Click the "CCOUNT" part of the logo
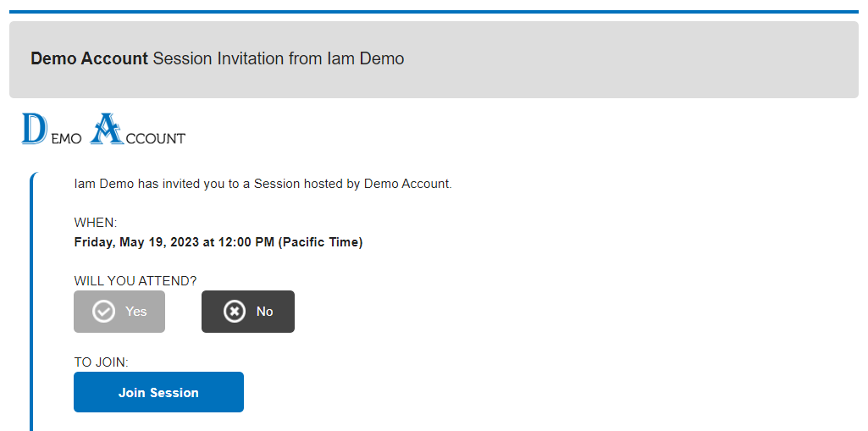Screen dimensions: 868x431 point(155,138)
